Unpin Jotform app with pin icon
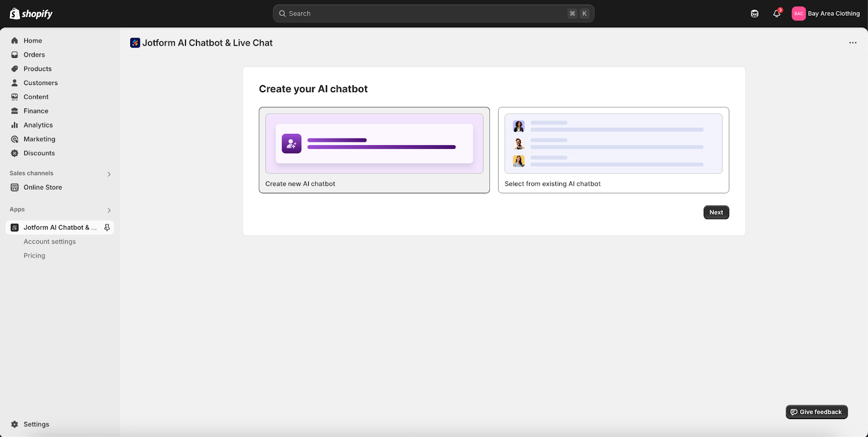 pyautogui.click(x=107, y=228)
